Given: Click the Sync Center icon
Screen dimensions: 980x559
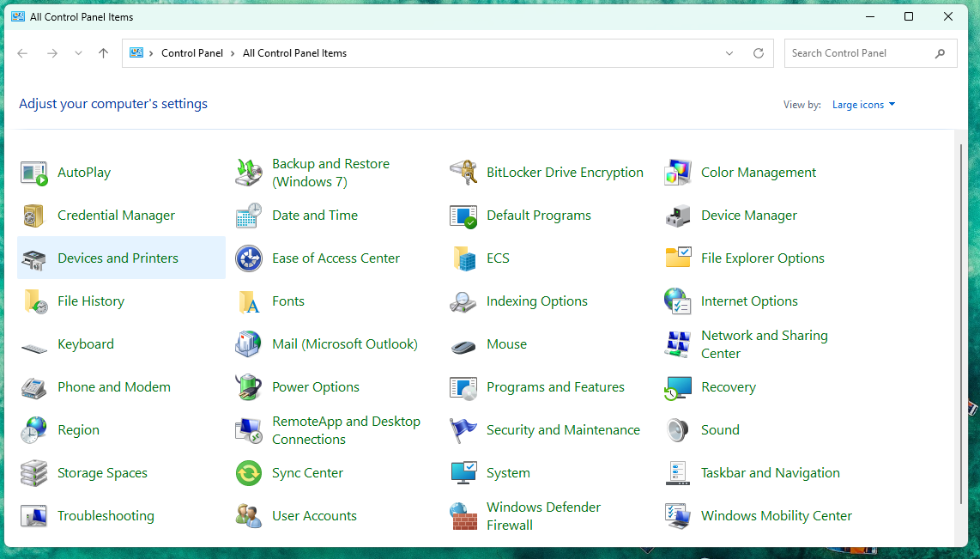Looking at the screenshot, I should click(x=249, y=473).
